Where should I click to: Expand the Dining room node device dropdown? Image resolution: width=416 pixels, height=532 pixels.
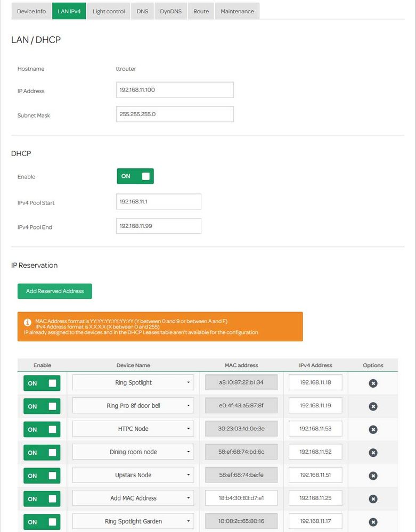click(x=133, y=452)
